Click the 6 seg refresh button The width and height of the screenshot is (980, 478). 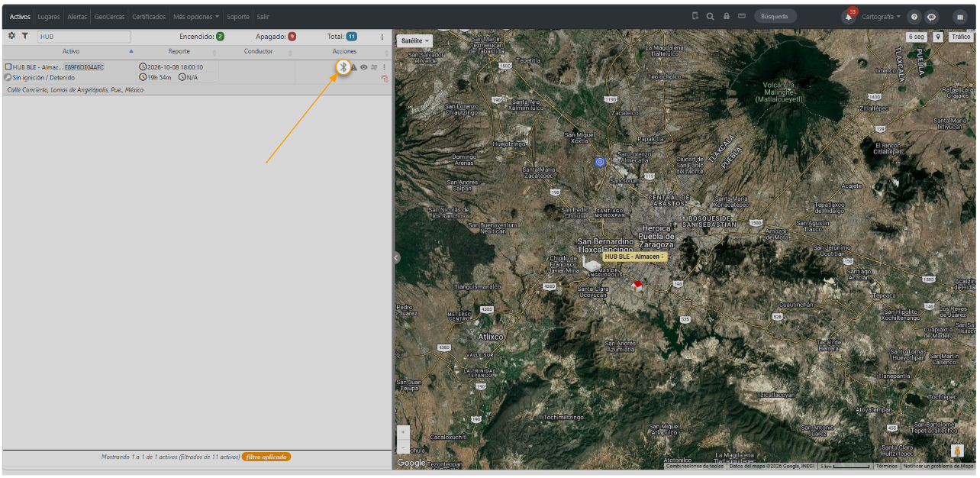916,37
